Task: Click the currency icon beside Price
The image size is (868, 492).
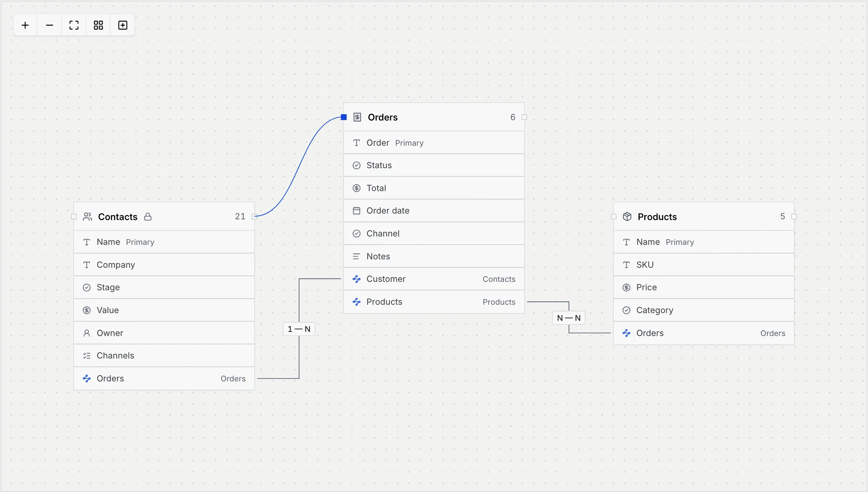Action: tap(626, 288)
